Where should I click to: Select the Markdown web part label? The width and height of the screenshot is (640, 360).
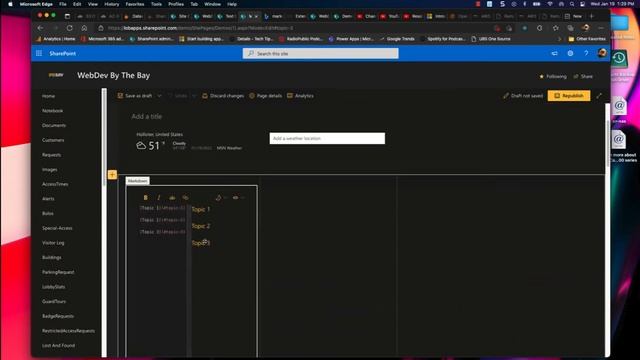(x=137, y=181)
